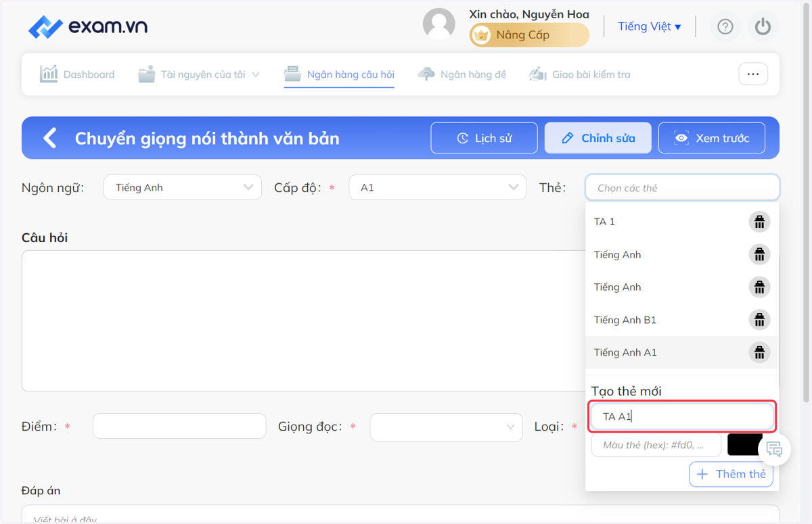812x524 pixels.
Task: Delete the TA 1 tag
Action: pos(759,222)
